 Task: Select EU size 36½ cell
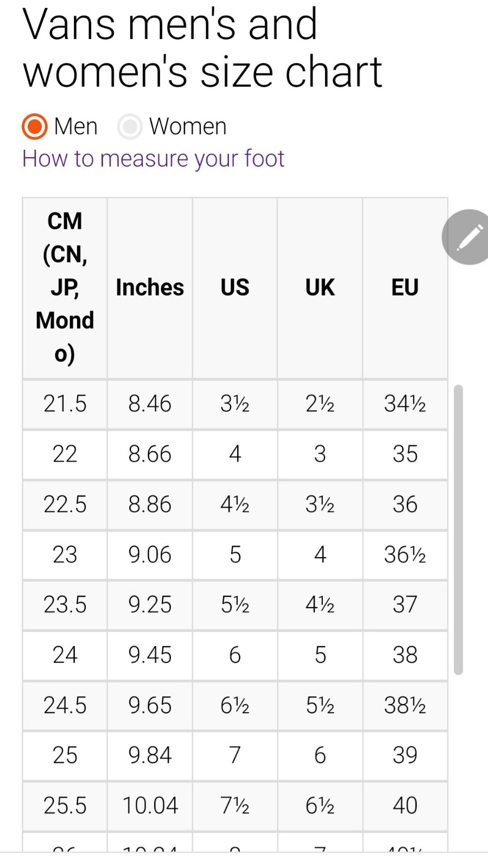pyautogui.click(x=405, y=554)
